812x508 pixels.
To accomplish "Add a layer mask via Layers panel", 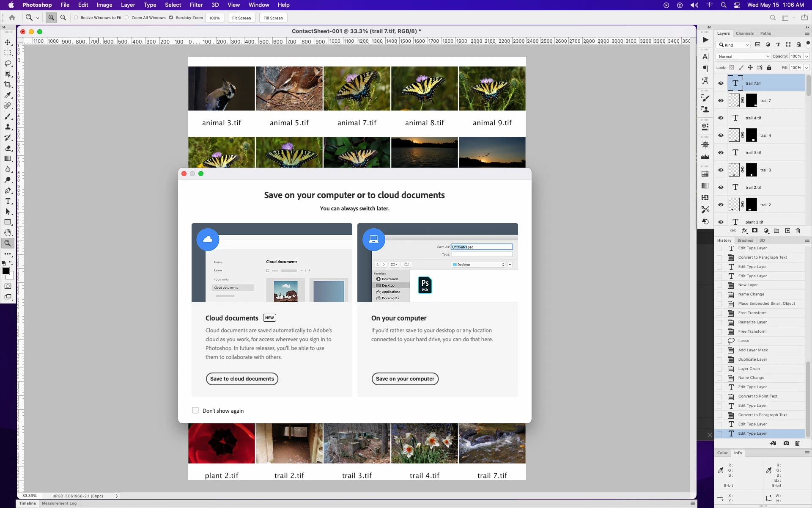I will (754, 231).
